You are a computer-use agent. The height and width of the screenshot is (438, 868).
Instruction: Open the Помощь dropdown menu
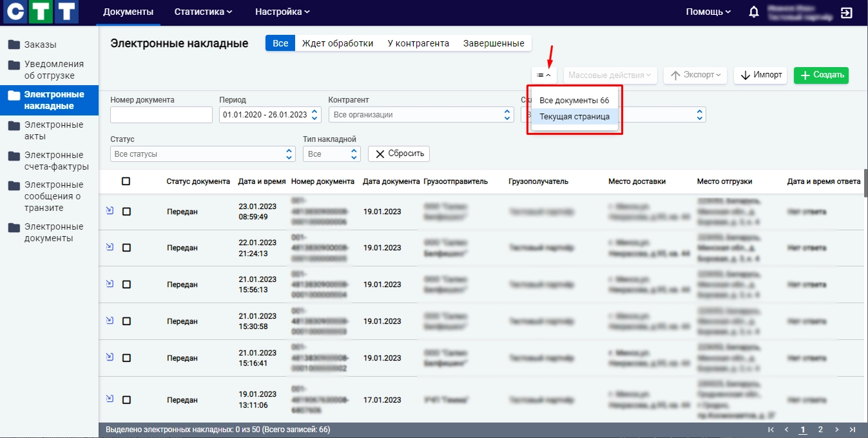708,12
